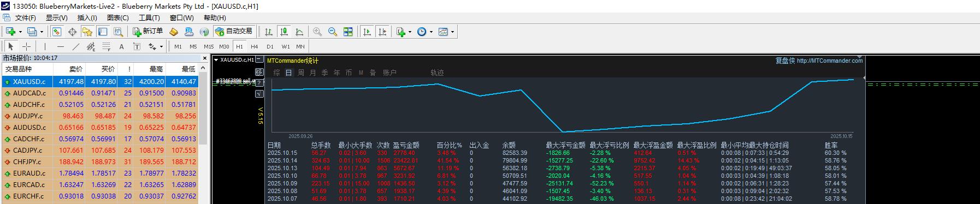Select the EURAUD.c row in Market Watch

(x=100, y=173)
